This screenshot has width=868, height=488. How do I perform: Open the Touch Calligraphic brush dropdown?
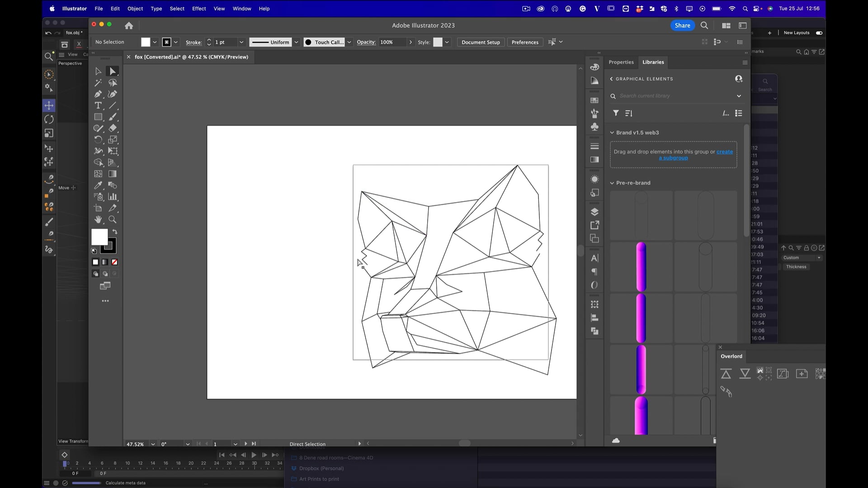(349, 42)
